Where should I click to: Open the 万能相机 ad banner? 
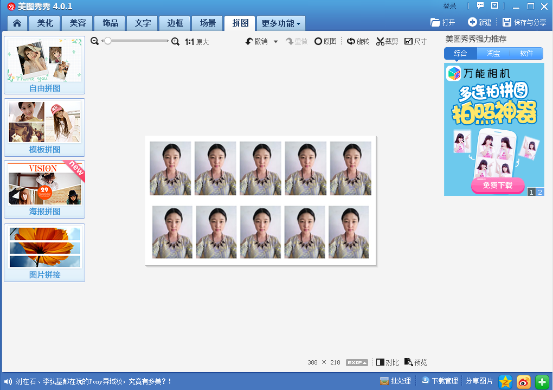494,129
